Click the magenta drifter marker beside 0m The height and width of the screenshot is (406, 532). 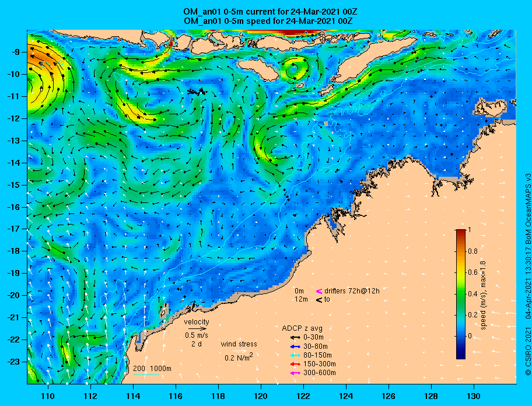click(319, 291)
